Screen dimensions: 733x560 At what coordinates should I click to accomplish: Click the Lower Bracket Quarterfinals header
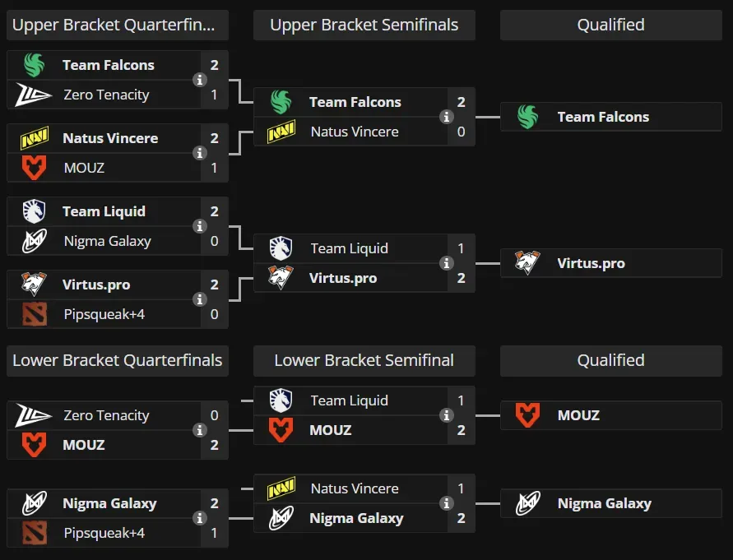click(118, 361)
